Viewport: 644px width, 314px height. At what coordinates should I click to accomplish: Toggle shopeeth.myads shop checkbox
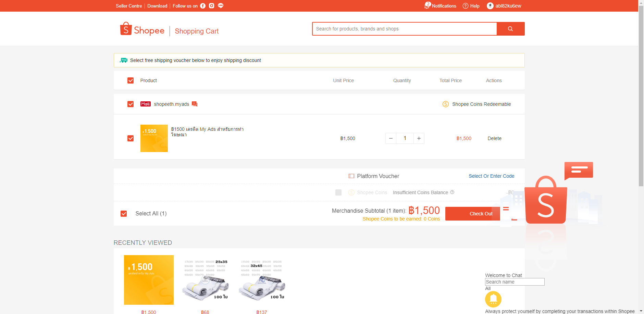point(131,104)
